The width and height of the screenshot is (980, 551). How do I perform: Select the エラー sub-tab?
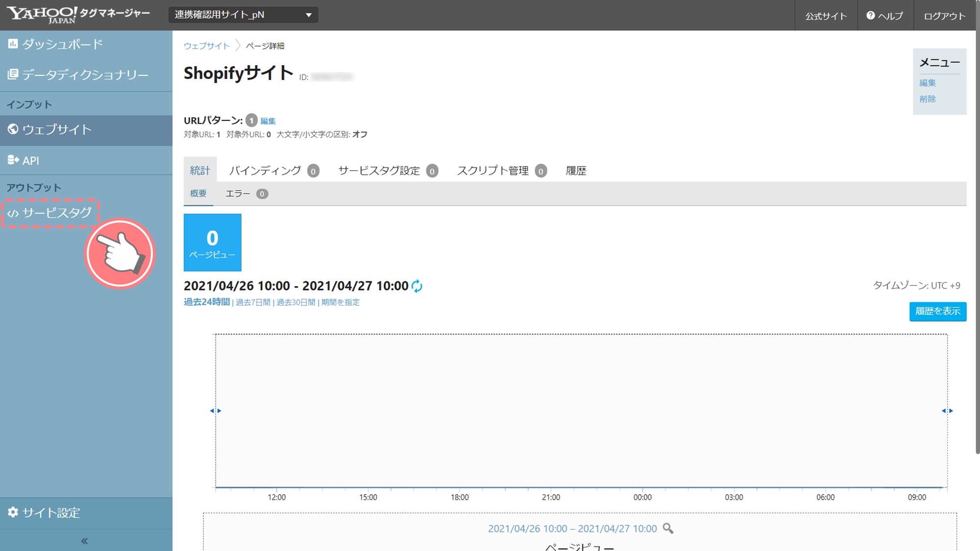coord(246,194)
